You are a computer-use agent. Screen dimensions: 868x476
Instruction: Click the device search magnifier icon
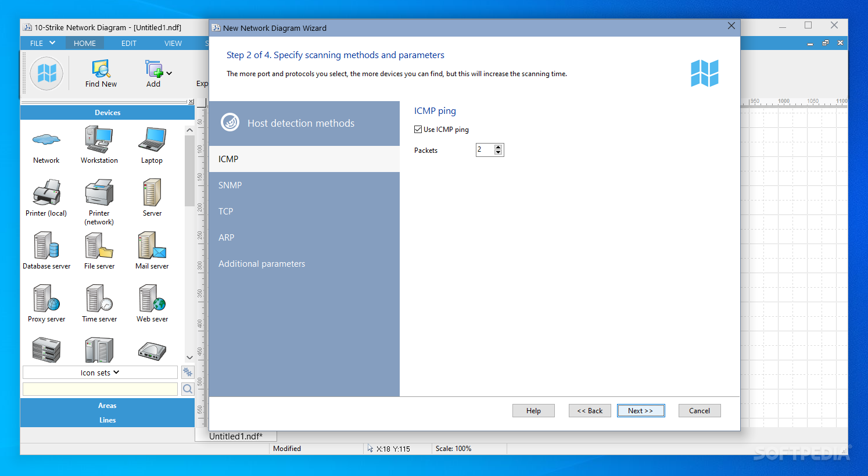pyautogui.click(x=188, y=389)
